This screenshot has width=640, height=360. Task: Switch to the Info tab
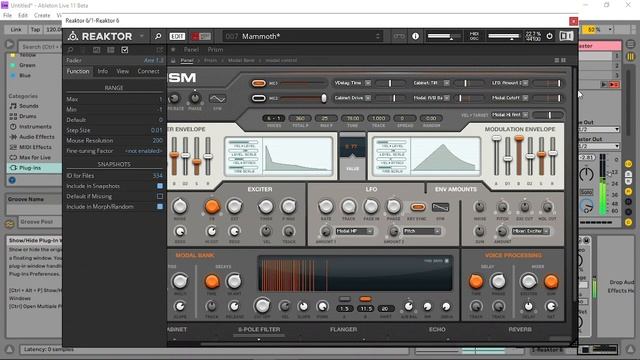click(x=103, y=71)
